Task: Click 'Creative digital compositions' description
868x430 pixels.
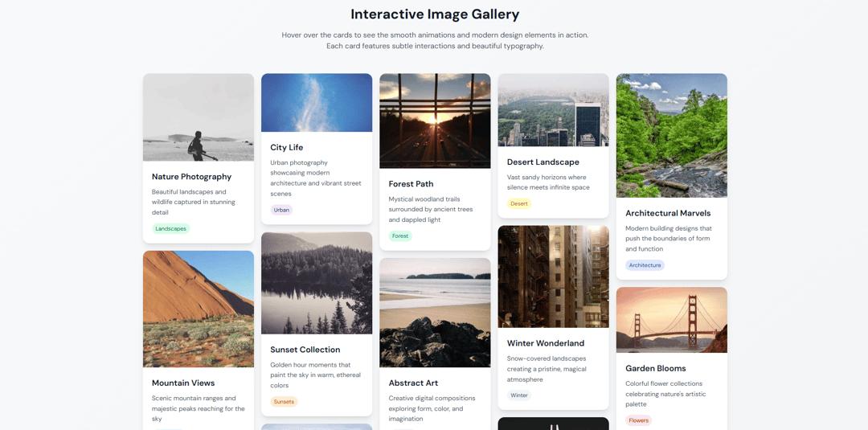Action: point(432,408)
